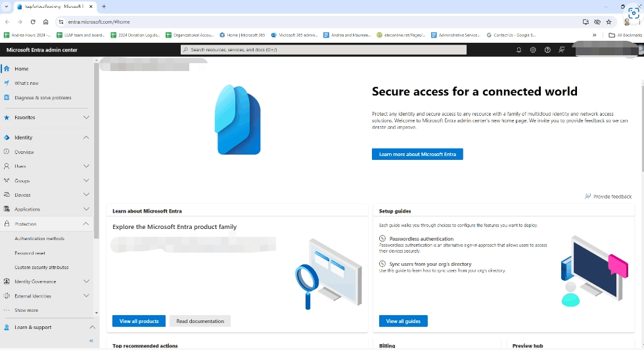Go to browser home page icon
This screenshot has height=350, width=644.
(x=45, y=22)
